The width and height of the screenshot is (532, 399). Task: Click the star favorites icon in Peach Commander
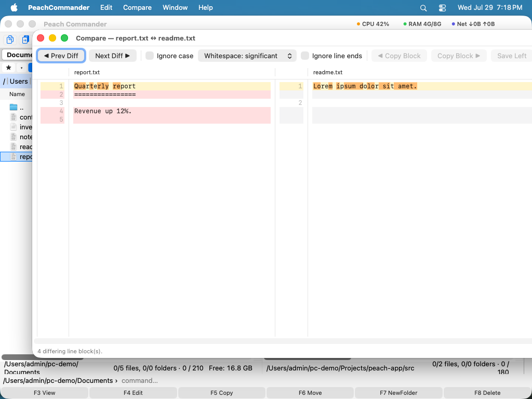9,68
